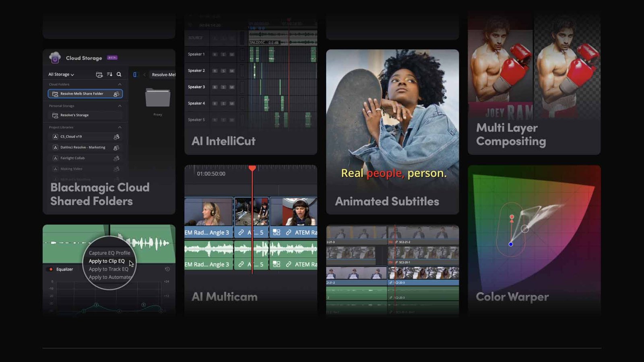Mute the Speaker 1 track with its M button

(232, 54)
